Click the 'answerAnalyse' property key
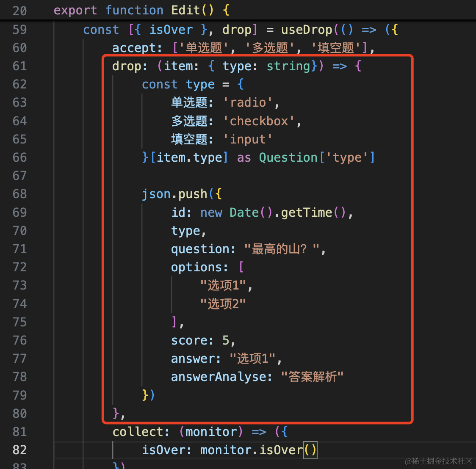This screenshot has width=476, height=469. (218, 377)
